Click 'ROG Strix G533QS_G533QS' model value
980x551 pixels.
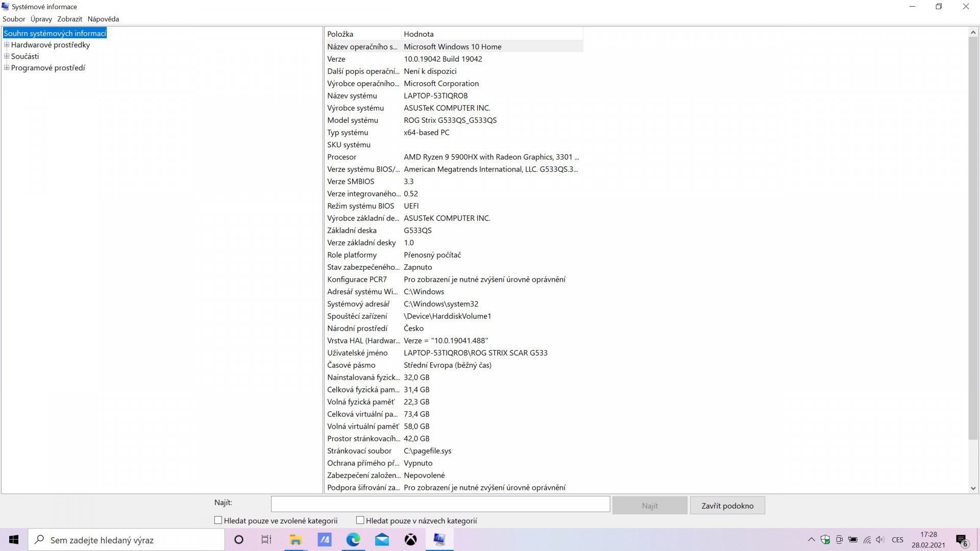point(450,120)
